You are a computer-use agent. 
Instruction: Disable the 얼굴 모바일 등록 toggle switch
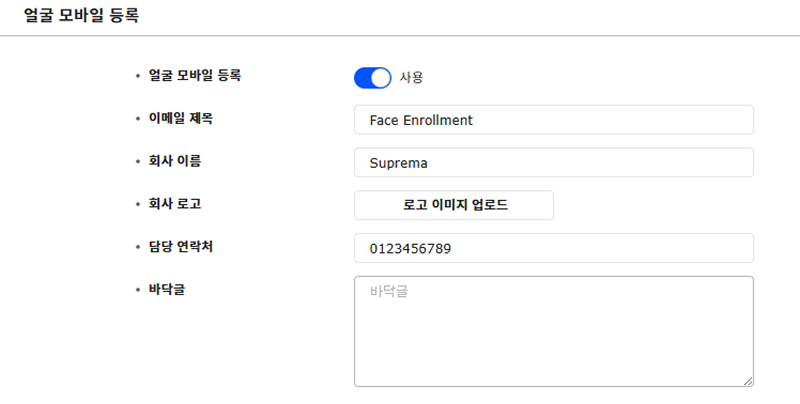coord(372,78)
